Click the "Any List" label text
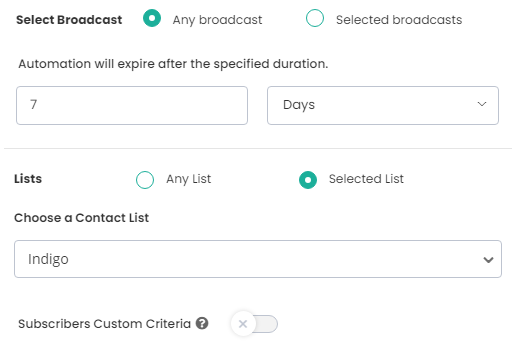Viewport: 518px width, 361px height. [x=189, y=179]
